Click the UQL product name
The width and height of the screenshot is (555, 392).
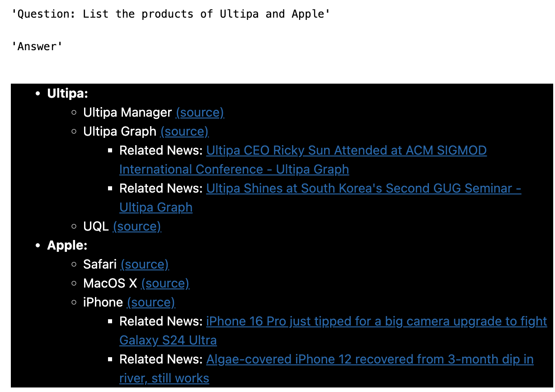coord(96,227)
